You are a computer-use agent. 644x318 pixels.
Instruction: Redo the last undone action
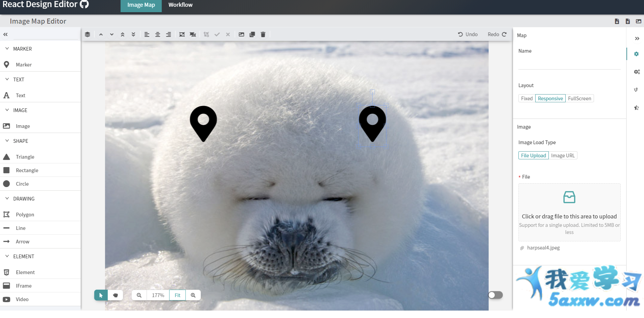(x=497, y=34)
